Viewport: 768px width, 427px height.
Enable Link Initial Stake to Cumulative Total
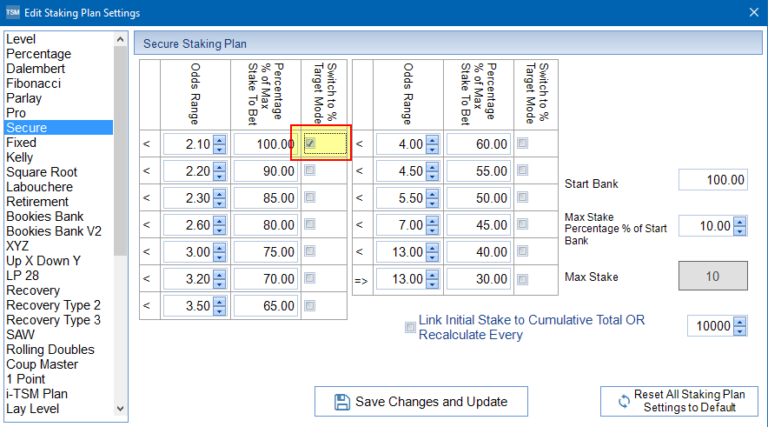(410, 326)
